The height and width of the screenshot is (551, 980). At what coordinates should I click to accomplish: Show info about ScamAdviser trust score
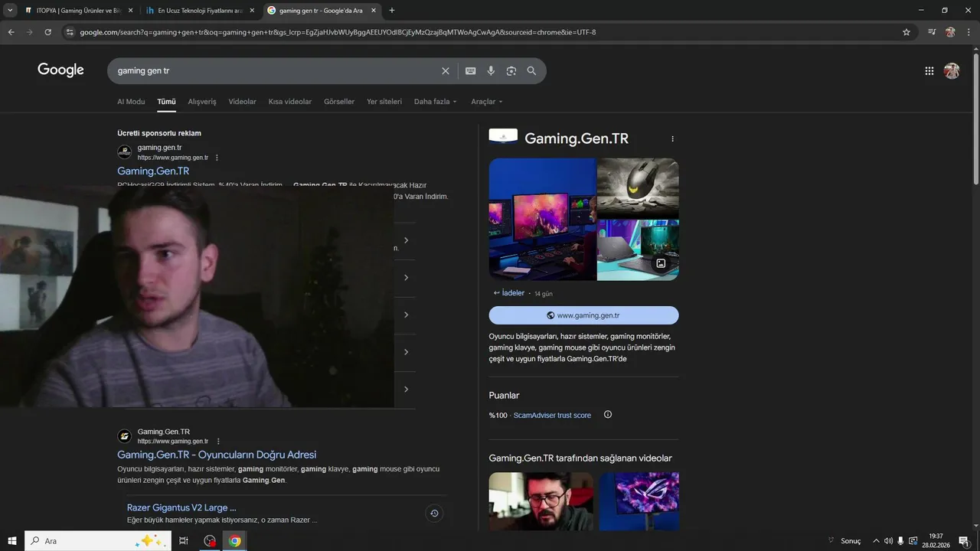608,415
